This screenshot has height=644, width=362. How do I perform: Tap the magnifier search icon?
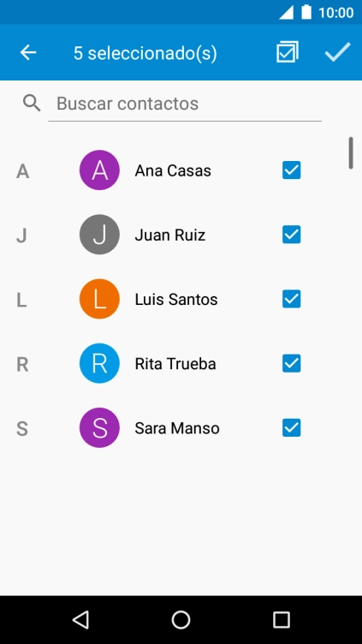(x=32, y=103)
